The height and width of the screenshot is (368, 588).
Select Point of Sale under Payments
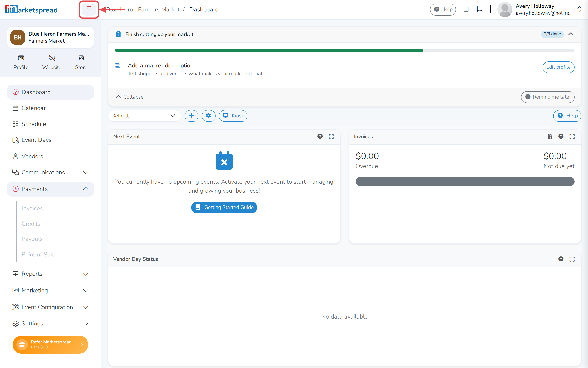38,255
